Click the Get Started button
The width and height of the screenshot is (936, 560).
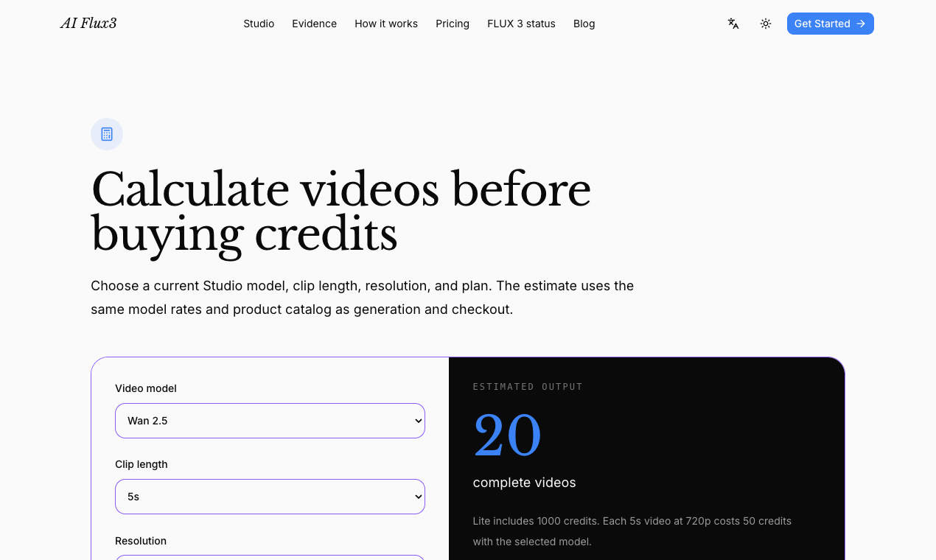pos(831,24)
